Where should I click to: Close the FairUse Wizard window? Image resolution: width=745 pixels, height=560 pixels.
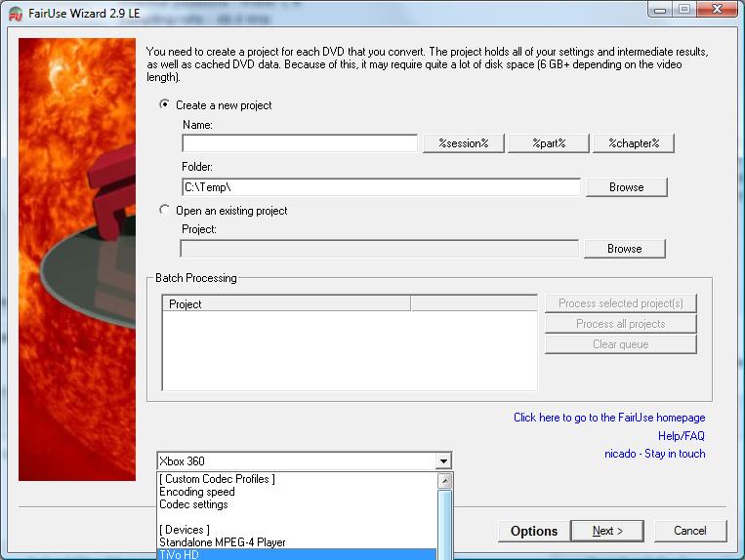point(717,10)
